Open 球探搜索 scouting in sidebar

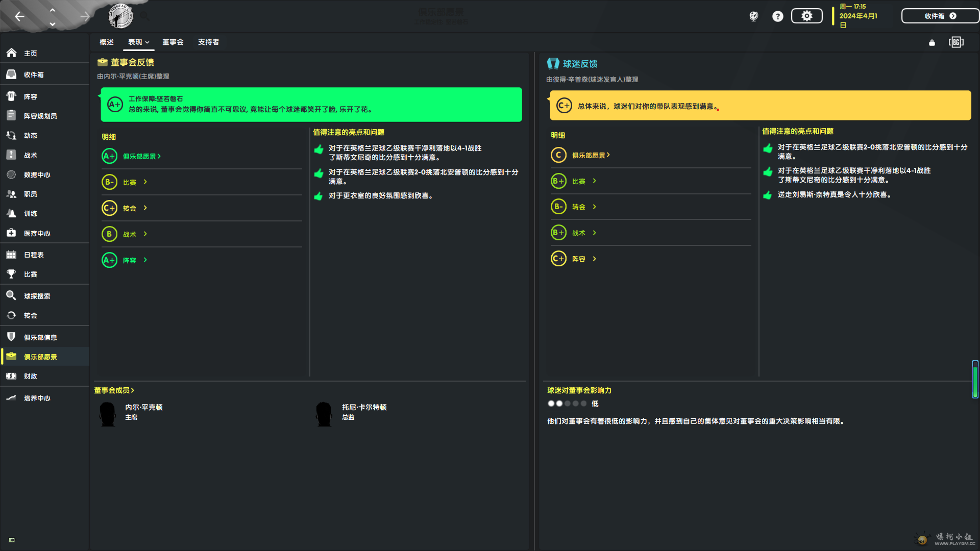[x=44, y=296]
